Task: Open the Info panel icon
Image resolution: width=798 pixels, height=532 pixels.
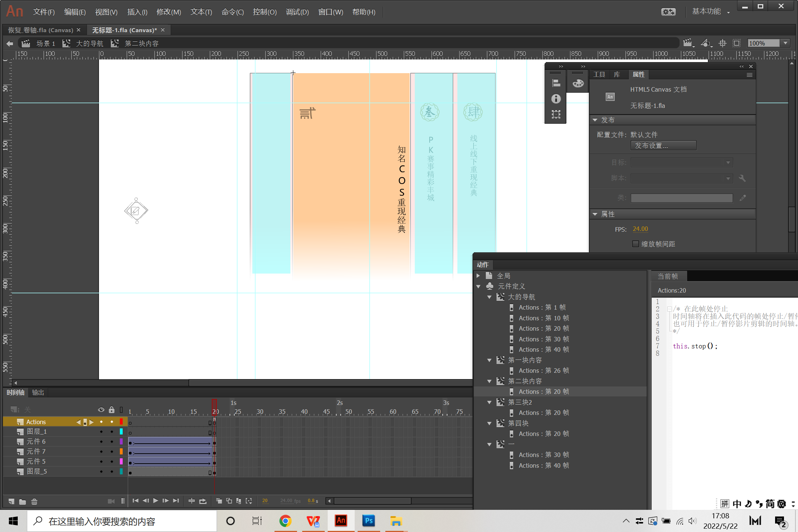Action: [x=556, y=99]
